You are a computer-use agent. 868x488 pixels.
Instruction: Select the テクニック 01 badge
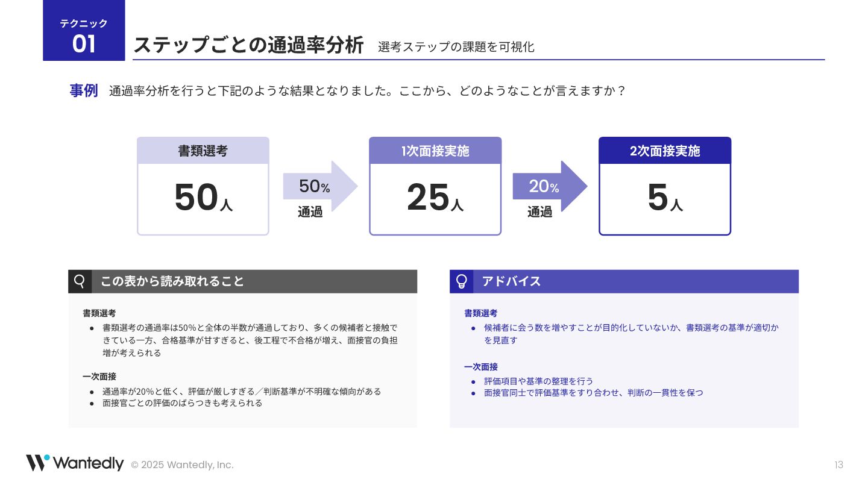pos(84,30)
